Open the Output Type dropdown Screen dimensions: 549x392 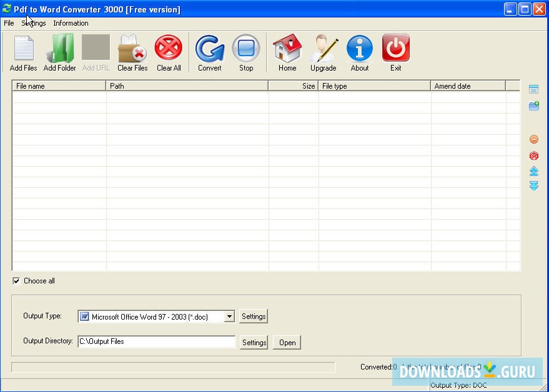point(229,316)
